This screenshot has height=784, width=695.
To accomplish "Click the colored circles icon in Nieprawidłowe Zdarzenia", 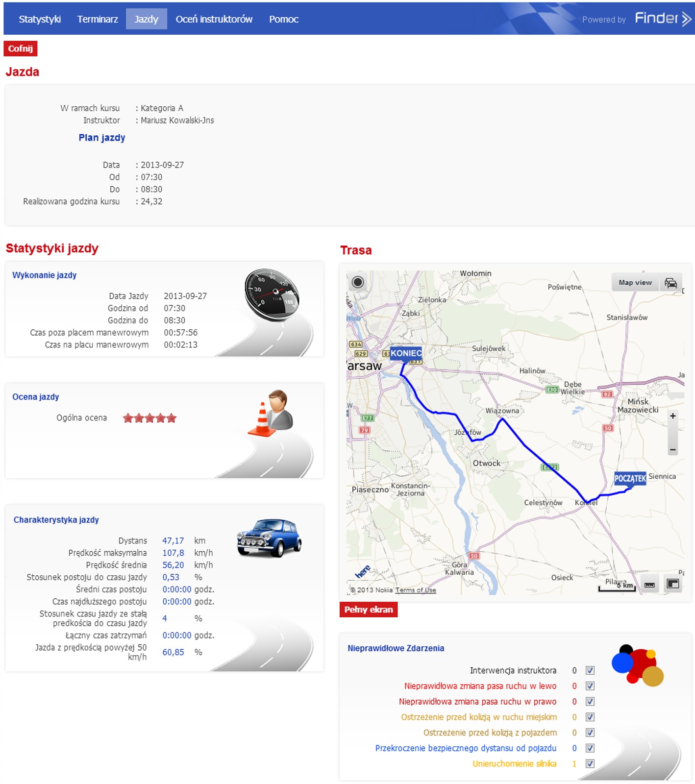I will tap(638, 665).
